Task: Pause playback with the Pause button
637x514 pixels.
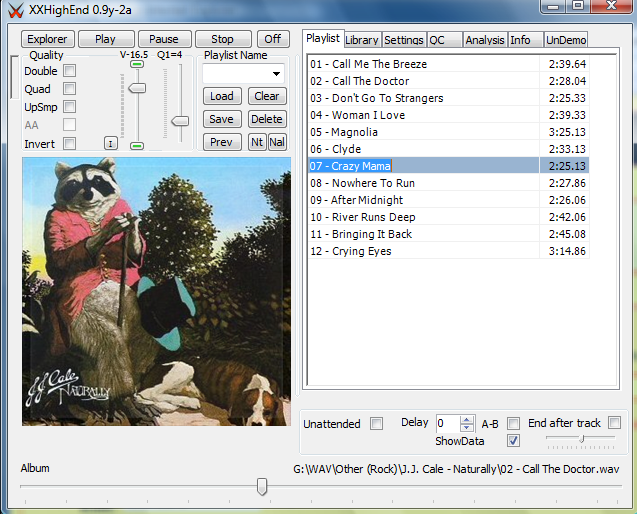Action: coord(164,39)
